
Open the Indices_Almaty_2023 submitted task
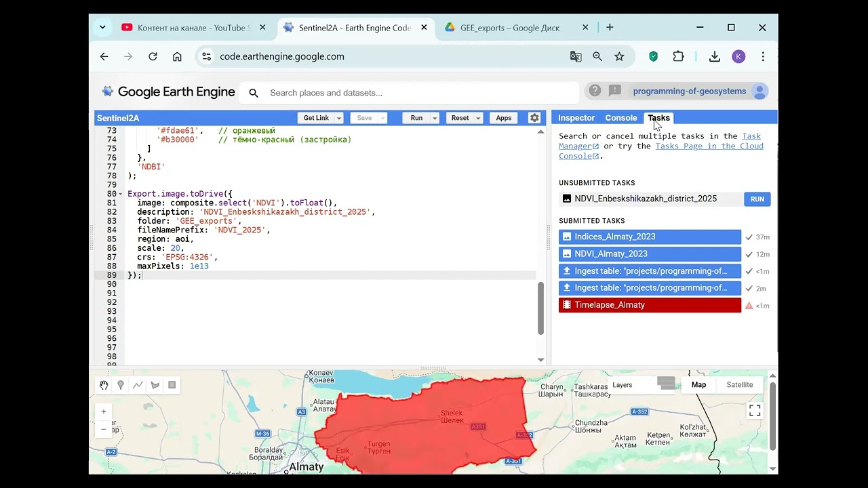pyautogui.click(x=650, y=237)
